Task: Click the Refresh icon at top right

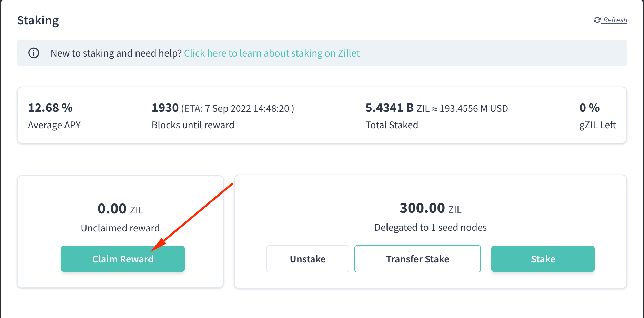Action: click(597, 20)
